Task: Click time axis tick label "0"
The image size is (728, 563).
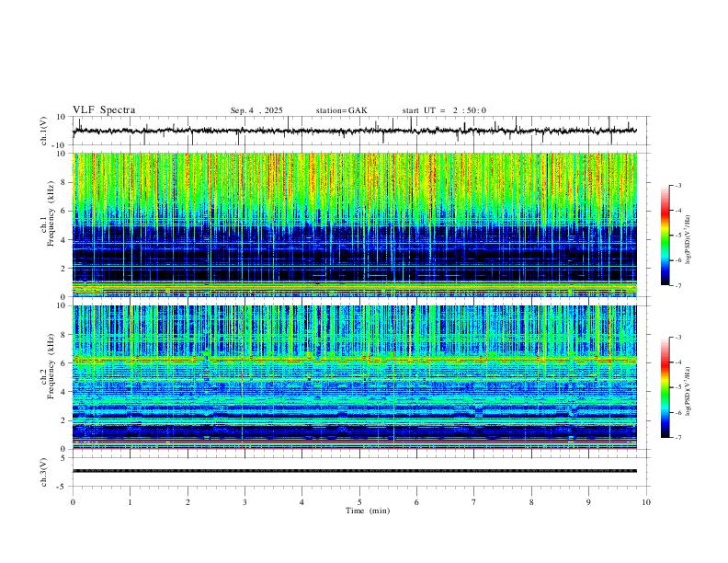Action: (x=73, y=502)
